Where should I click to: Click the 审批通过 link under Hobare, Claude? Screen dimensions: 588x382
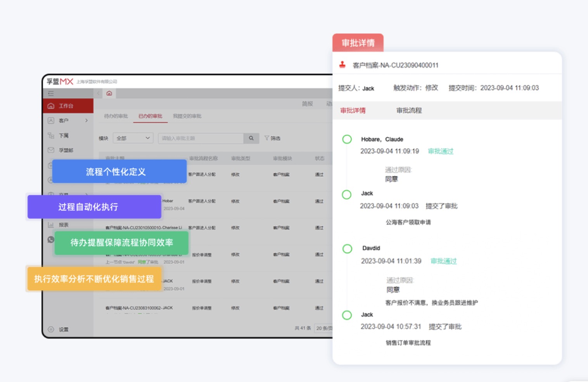[441, 151]
